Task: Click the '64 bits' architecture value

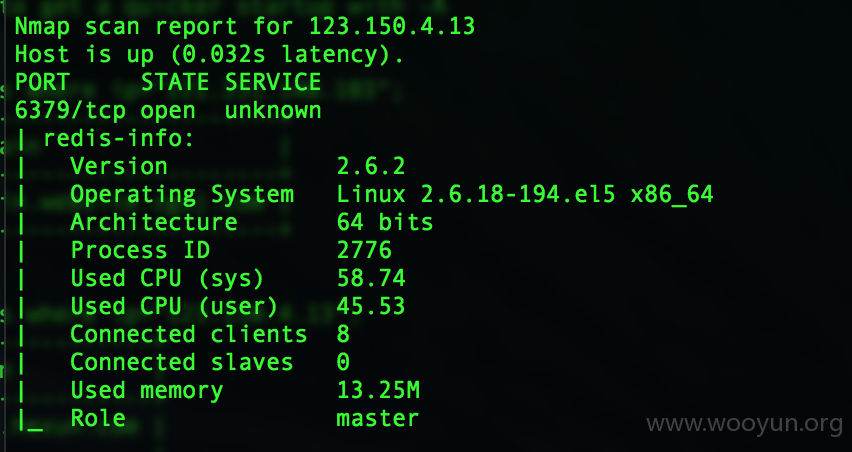Action: pyautogui.click(x=385, y=223)
